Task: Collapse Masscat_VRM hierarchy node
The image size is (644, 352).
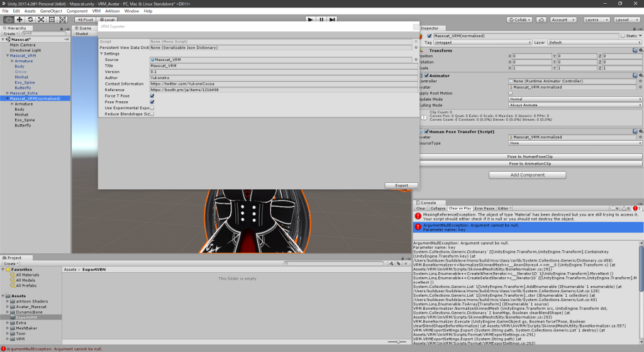Action: coord(8,55)
